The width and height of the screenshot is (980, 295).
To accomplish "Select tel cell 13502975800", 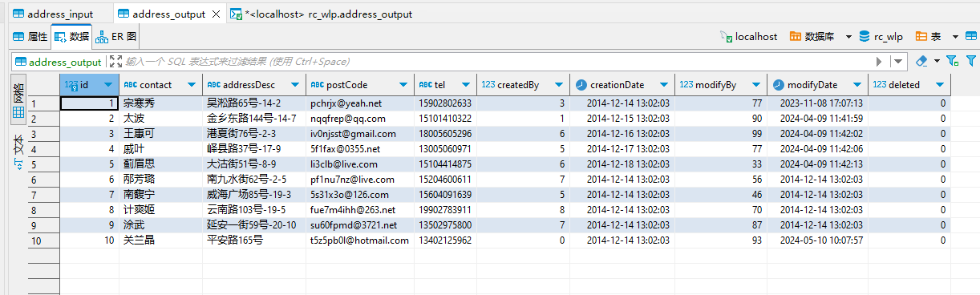I will 445,225.
